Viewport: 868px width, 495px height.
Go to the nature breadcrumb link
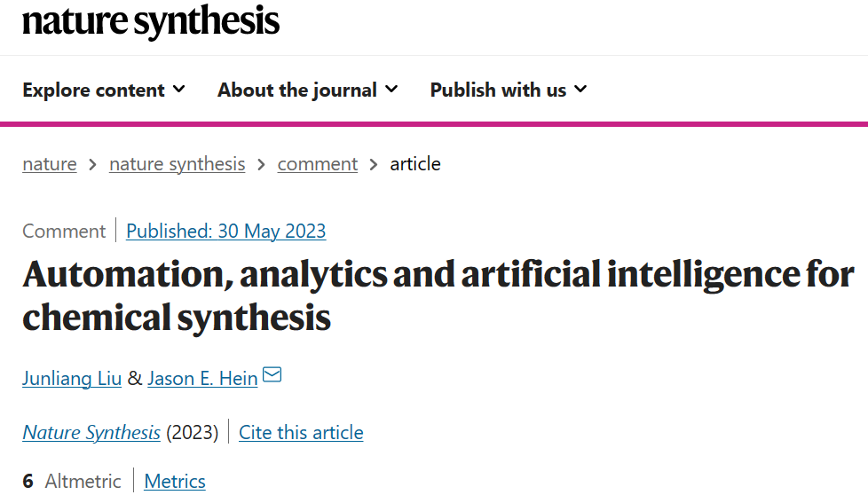click(50, 164)
